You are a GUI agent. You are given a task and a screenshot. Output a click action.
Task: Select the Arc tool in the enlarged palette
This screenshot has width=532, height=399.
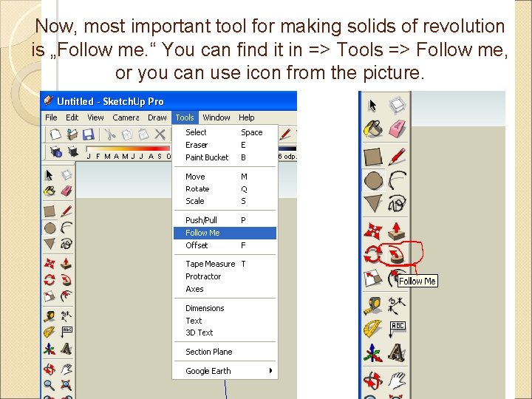point(397,180)
